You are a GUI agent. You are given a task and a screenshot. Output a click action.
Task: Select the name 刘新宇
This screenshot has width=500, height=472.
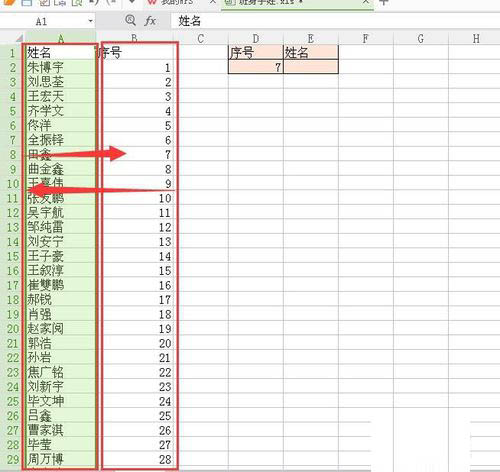(x=45, y=387)
